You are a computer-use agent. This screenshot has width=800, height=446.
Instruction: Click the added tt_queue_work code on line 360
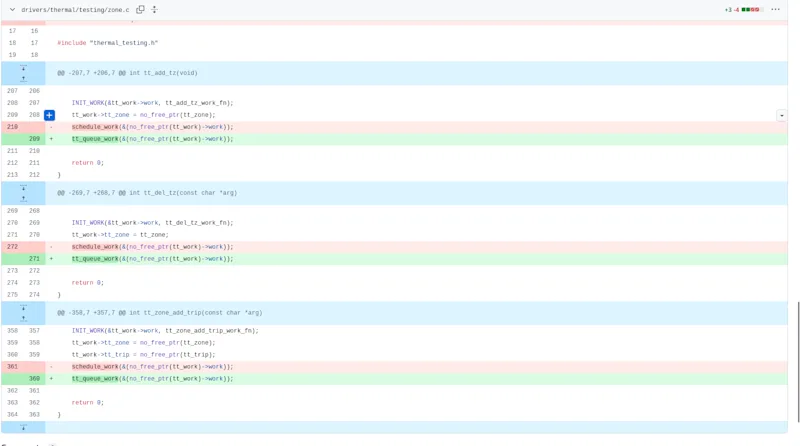coord(153,379)
